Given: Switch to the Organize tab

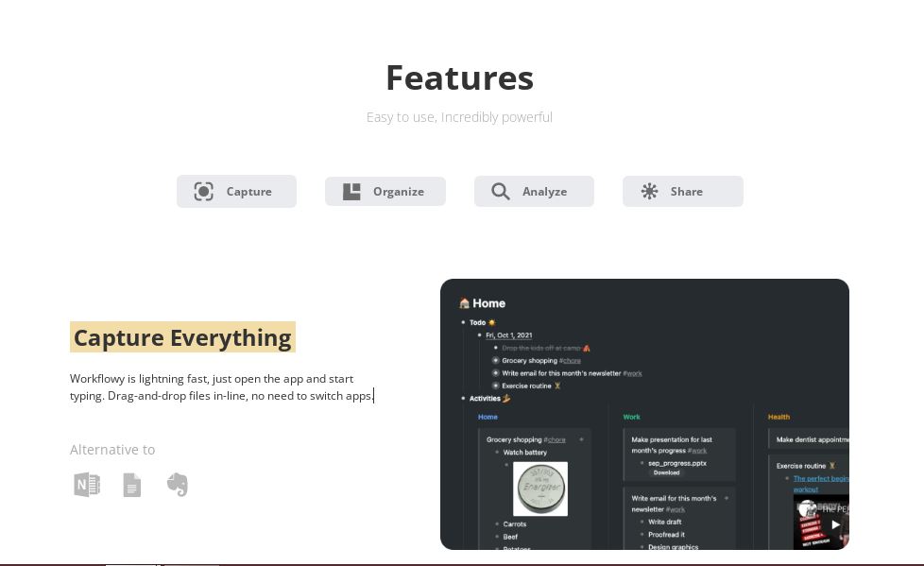Looking at the screenshot, I should [x=385, y=191].
